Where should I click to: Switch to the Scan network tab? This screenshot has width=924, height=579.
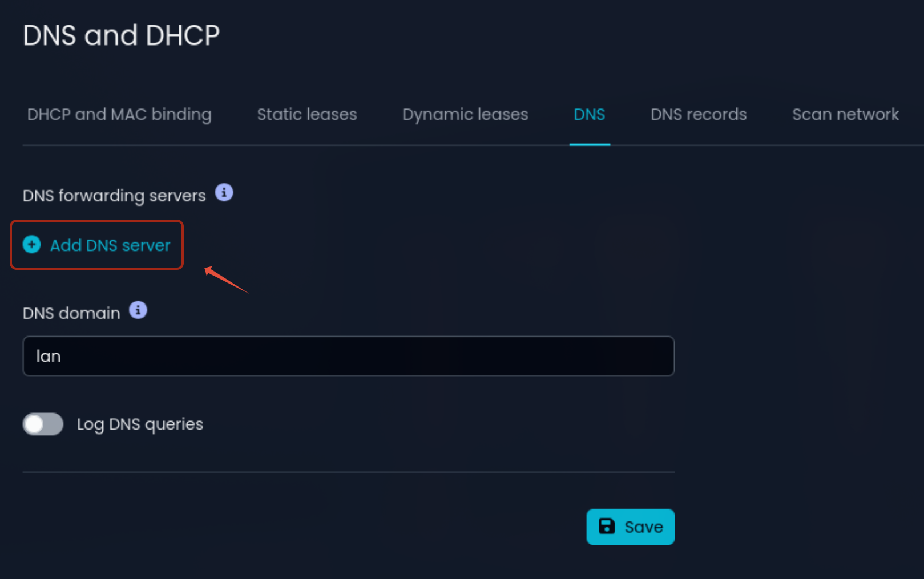(x=845, y=114)
